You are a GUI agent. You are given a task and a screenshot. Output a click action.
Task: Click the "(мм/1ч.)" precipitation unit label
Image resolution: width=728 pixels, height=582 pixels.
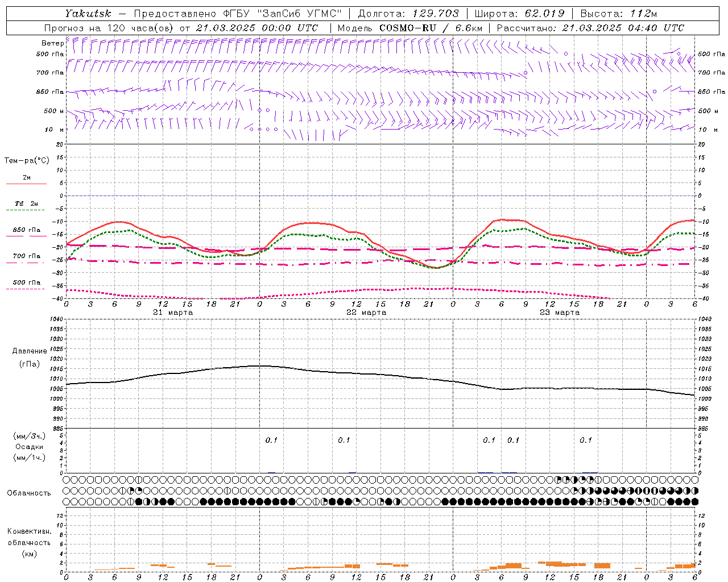[30, 458]
